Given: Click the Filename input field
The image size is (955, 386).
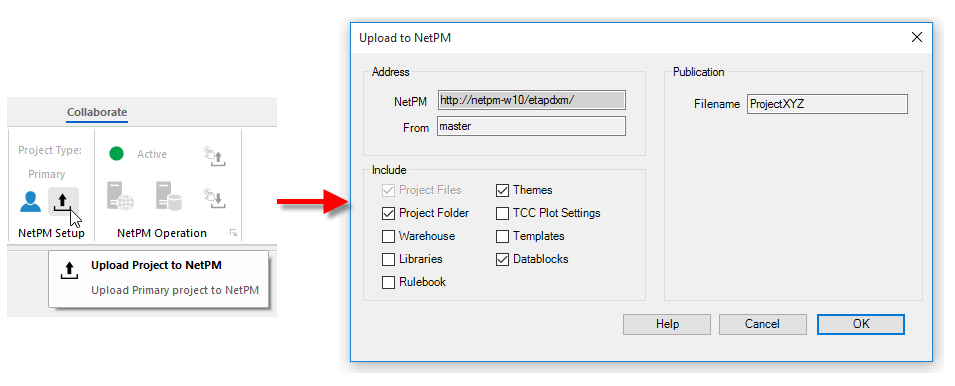Looking at the screenshot, I should coord(827,104).
